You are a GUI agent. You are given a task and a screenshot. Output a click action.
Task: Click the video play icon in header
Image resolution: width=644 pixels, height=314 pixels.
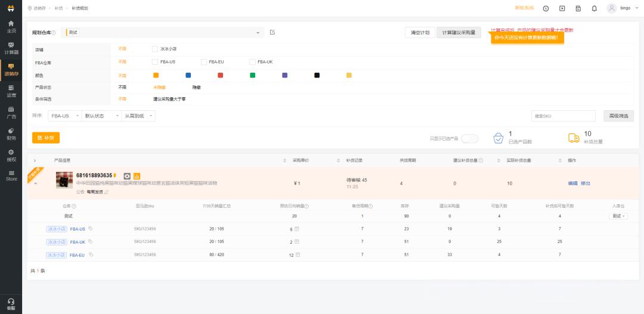562,8
